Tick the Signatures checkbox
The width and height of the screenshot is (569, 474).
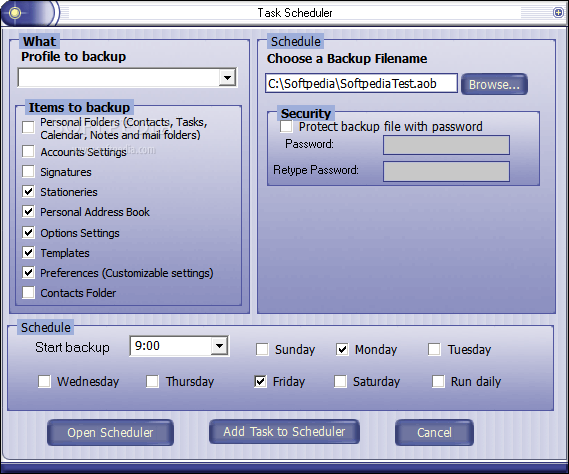coord(28,171)
